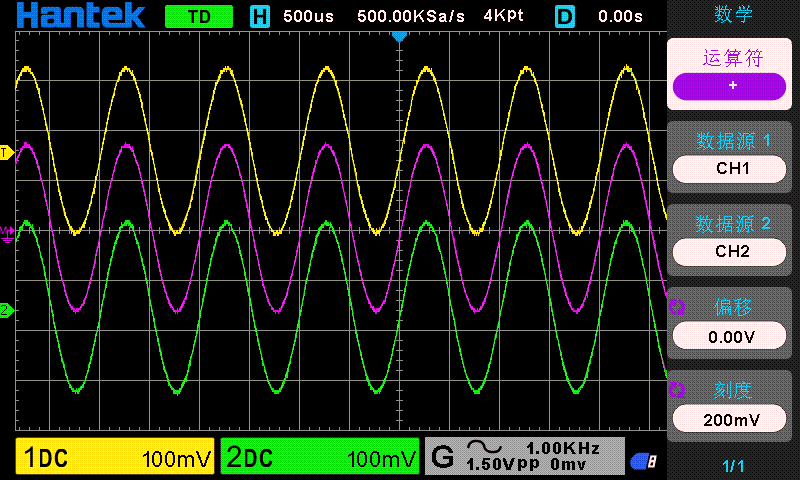The height and width of the screenshot is (480, 800).
Task: Click the blue H horizontal timebase icon
Action: (260, 16)
